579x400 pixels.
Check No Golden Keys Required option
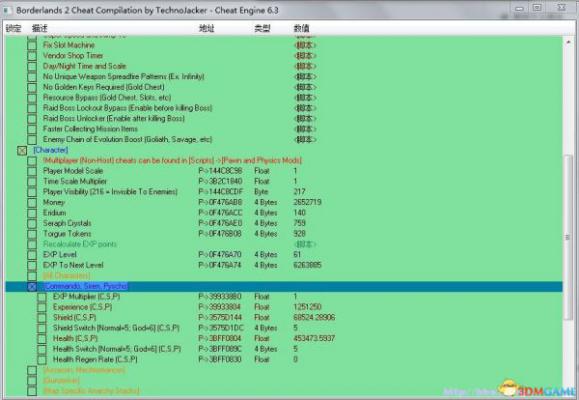pyautogui.click(x=32, y=88)
